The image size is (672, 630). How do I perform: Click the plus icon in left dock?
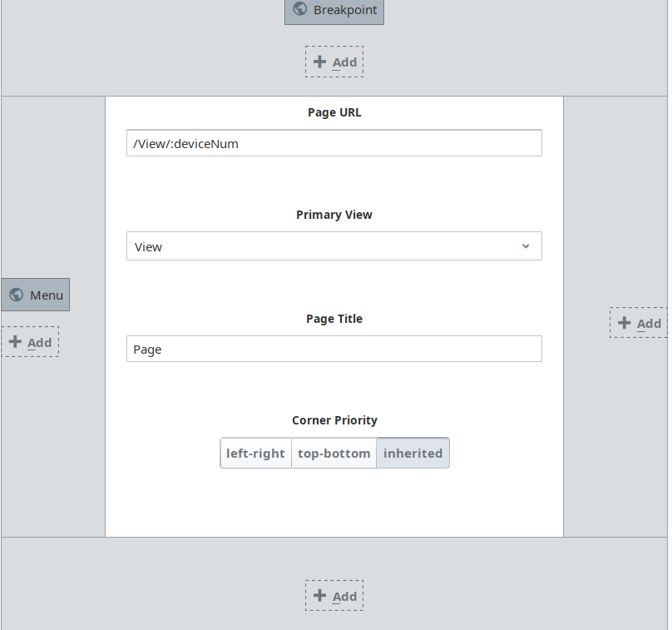click(x=15, y=342)
